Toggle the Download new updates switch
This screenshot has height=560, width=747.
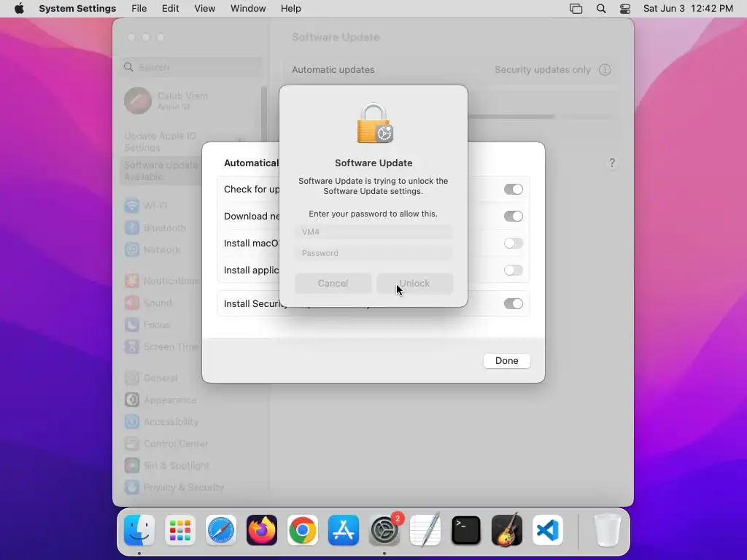pyautogui.click(x=514, y=216)
